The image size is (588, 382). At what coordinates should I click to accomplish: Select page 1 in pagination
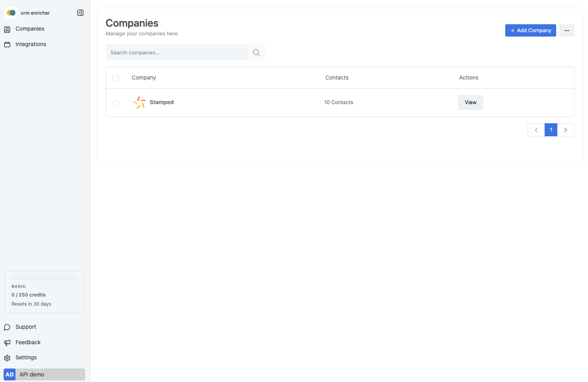[551, 130]
